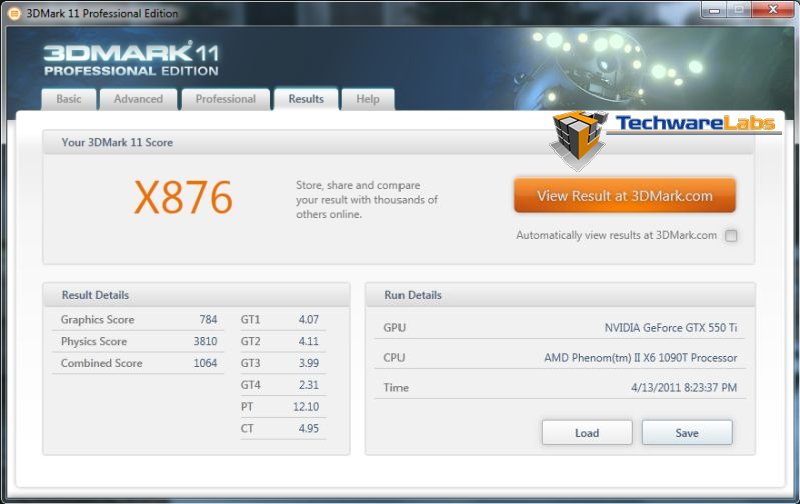This screenshot has width=800, height=504.
Task: Click the Load button
Action: pos(587,433)
